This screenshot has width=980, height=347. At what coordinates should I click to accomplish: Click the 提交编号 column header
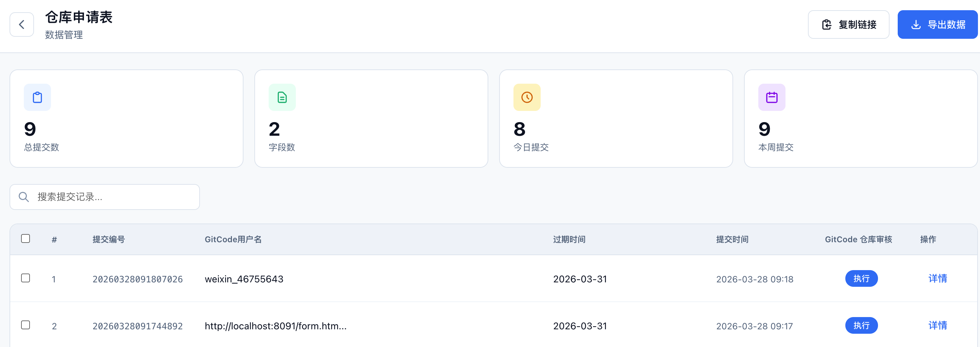pos(108,239)
